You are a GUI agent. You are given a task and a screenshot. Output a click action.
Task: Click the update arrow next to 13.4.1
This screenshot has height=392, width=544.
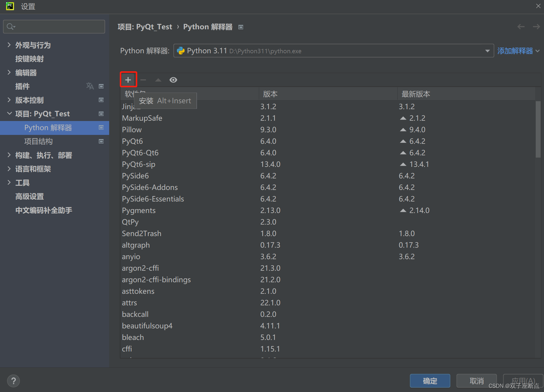[x=403, y=164]
